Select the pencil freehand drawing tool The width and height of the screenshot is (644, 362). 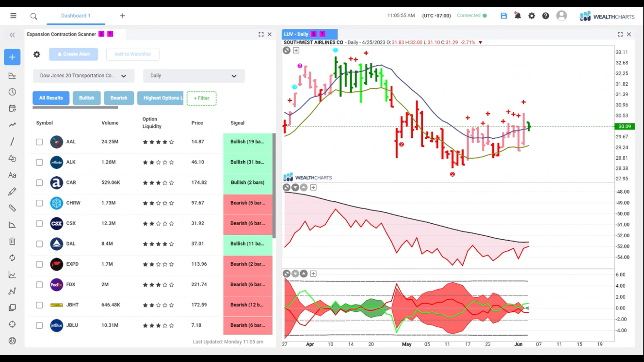coord(12,191)
